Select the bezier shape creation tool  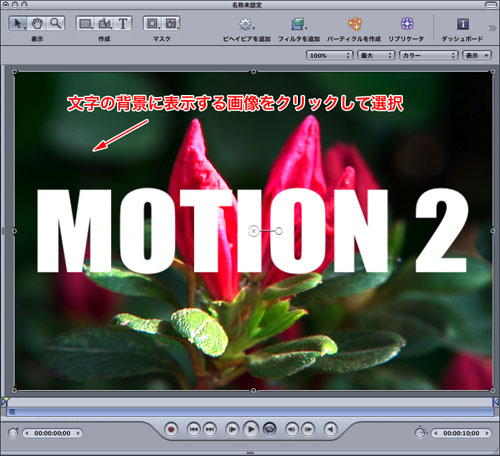point(105,23)
